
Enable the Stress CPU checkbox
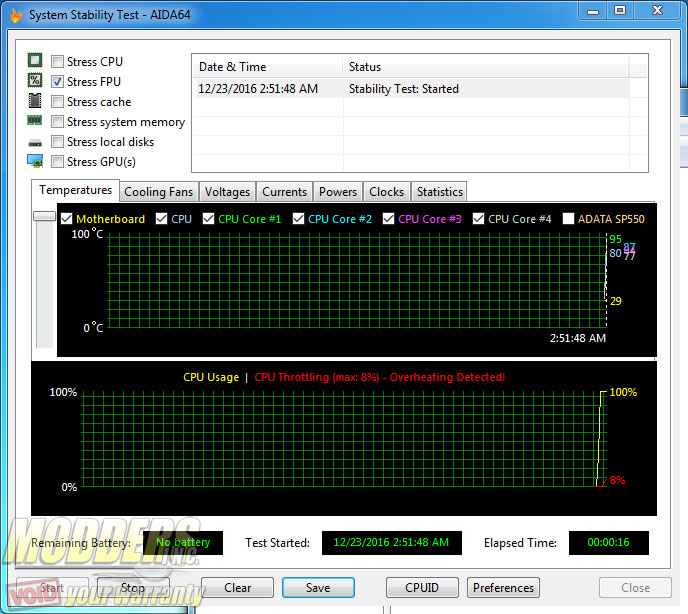tap(57, 61)
